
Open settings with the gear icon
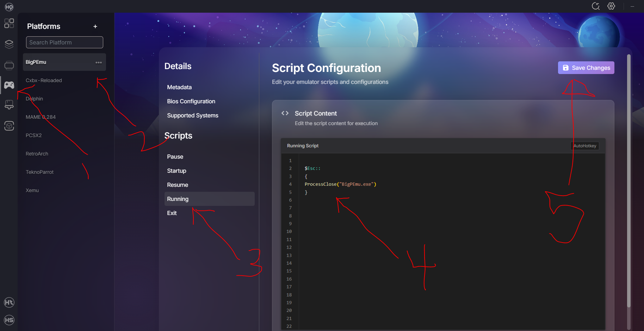point(611,6)
